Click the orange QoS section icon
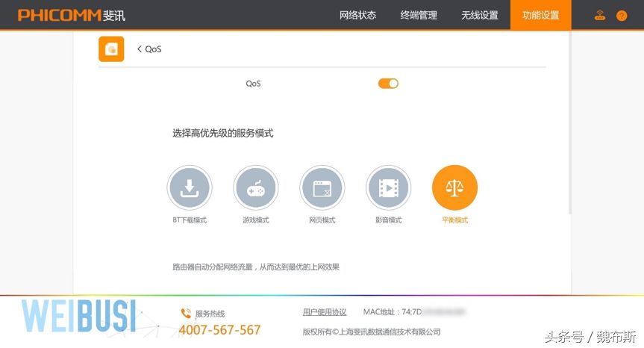This screenshot has height=348, width=644. (111, 49)
